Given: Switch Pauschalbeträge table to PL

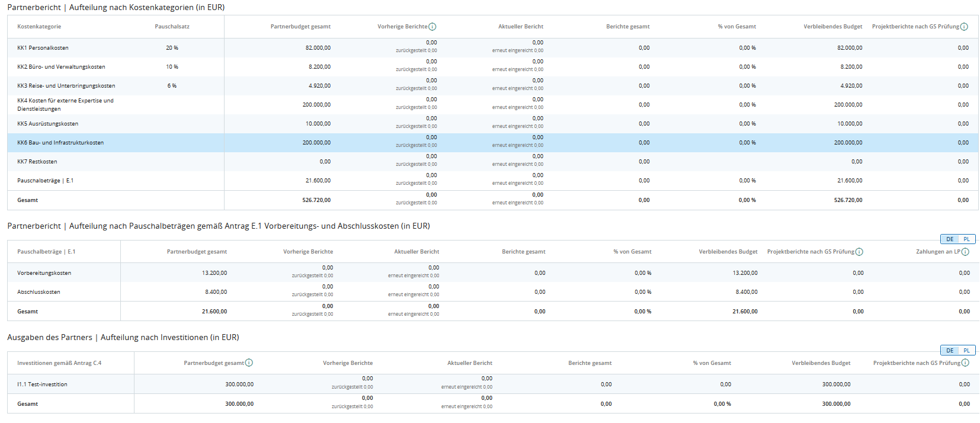Looking at the screenshot, I should 966,239.
